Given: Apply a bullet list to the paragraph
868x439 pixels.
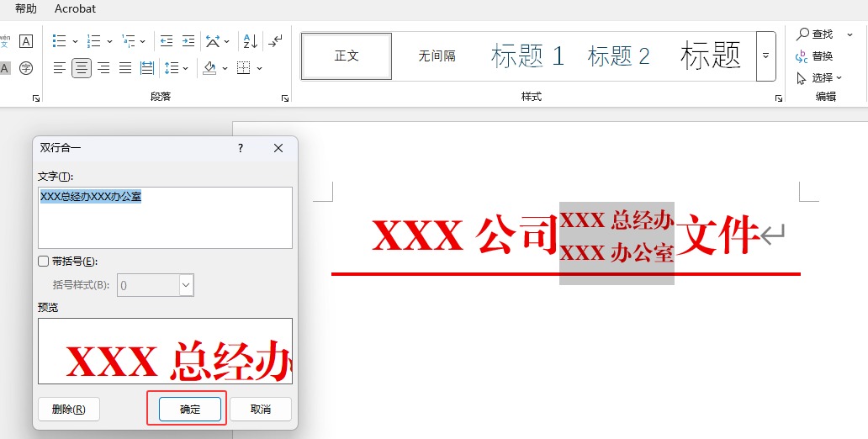Looking at the screenshot, I should pyautogui.click(x=59, y=41).
